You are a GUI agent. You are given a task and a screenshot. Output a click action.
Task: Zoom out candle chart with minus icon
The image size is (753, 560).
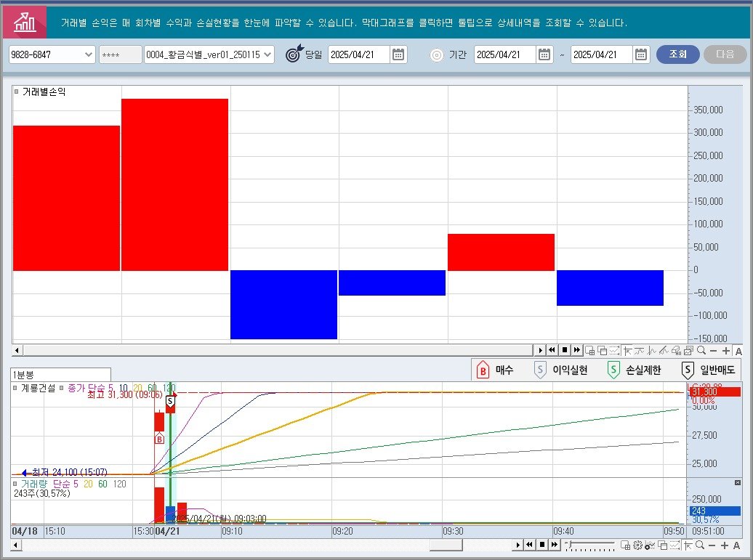(712, 545)
